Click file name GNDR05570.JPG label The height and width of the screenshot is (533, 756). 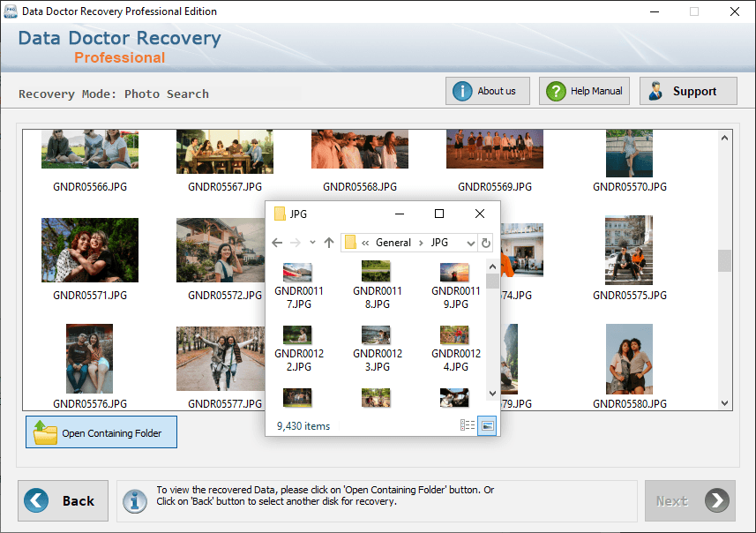coord(630,187)
